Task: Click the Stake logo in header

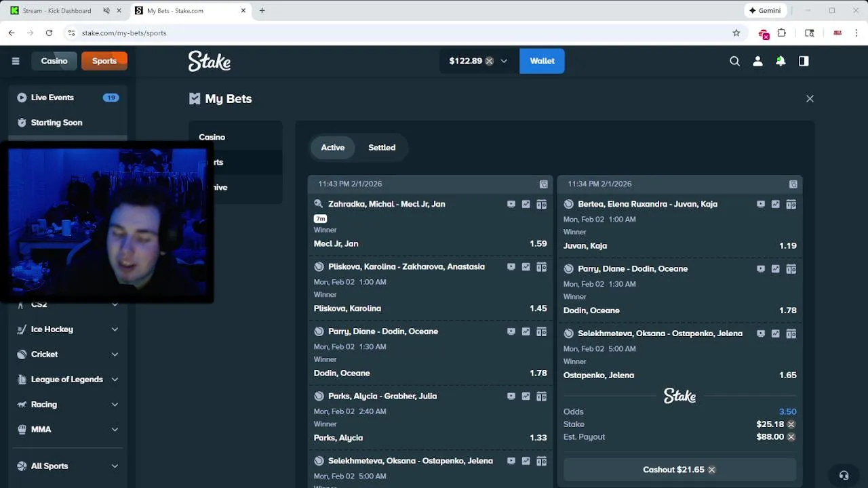Action: [210, 61]
